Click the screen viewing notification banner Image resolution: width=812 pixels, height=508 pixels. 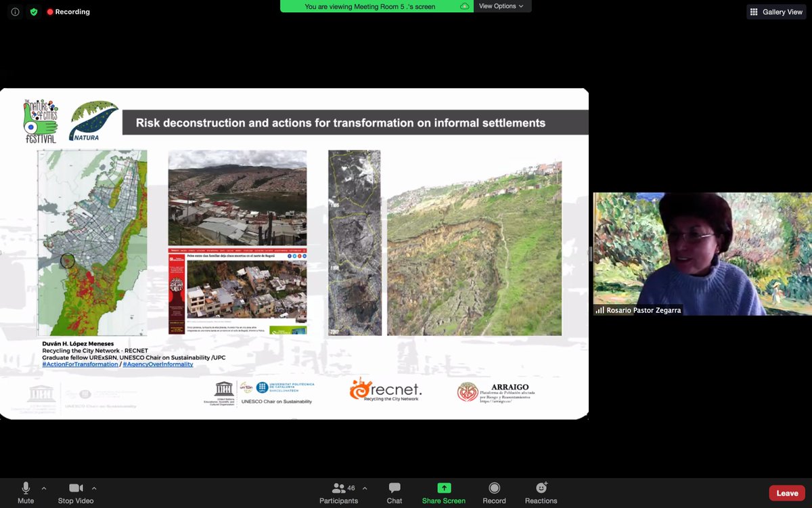377,6
